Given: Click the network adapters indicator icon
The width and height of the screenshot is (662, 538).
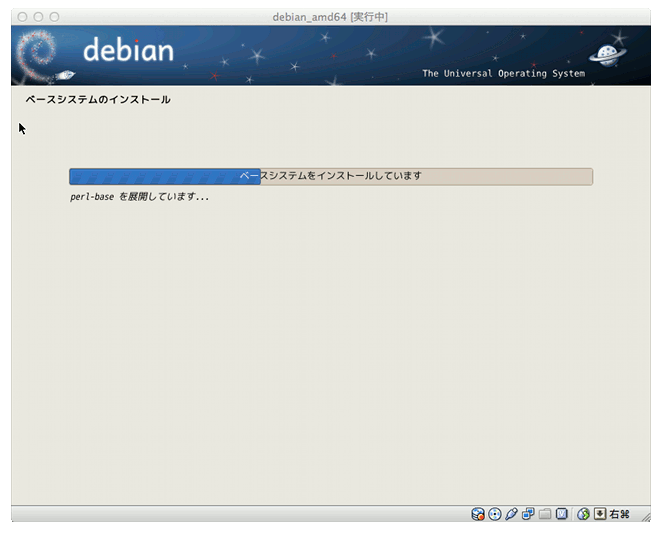Looking at the screenshot, I should pyautogui.click(x=527, y=514).
